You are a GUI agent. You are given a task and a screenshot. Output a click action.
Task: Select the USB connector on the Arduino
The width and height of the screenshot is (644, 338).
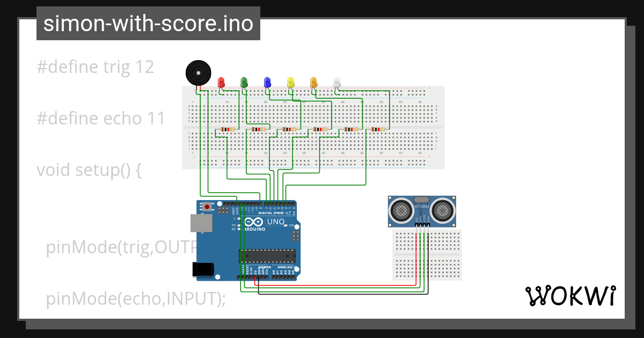click(x=203, y=224)
